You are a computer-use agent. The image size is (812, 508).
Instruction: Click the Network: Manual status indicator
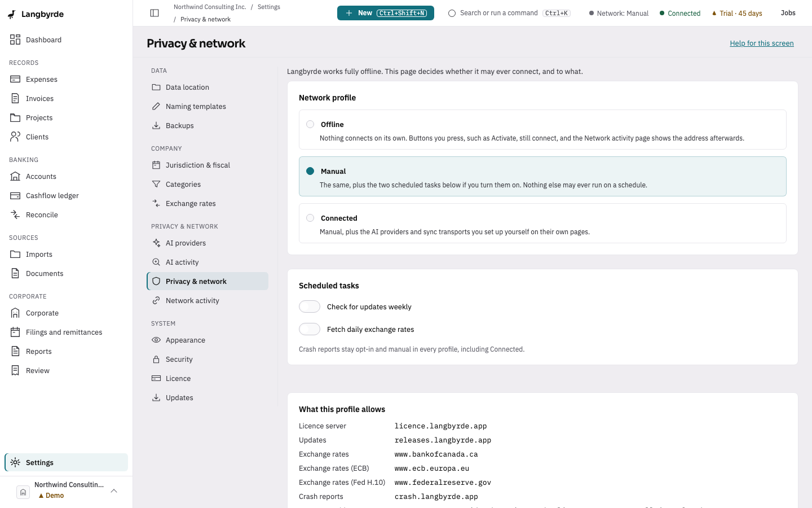point(619,13)
